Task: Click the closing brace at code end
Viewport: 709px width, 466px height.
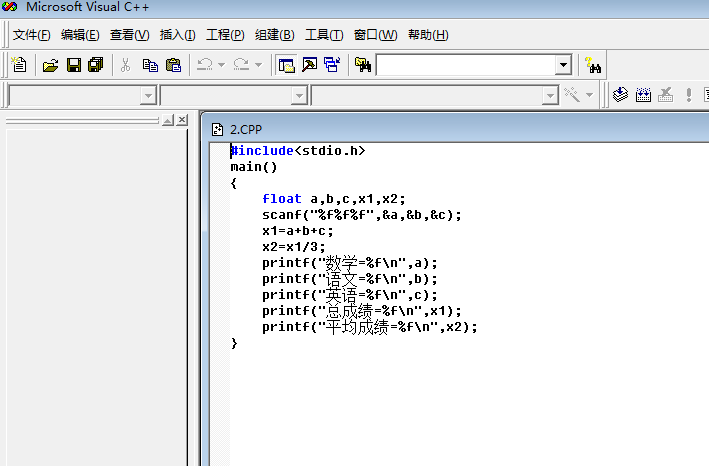Action: (234, 343)
